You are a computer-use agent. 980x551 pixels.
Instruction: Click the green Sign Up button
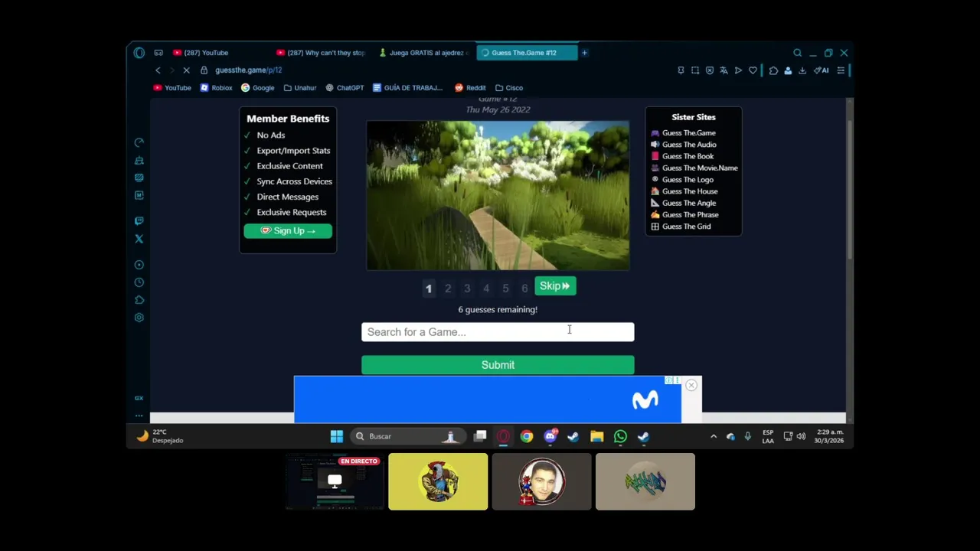point(288,231)
